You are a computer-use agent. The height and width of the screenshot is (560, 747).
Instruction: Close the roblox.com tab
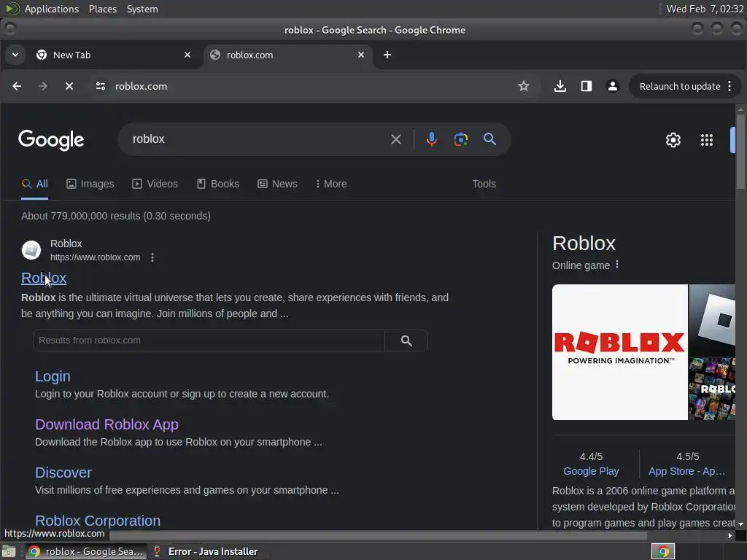tap(361, 55)
